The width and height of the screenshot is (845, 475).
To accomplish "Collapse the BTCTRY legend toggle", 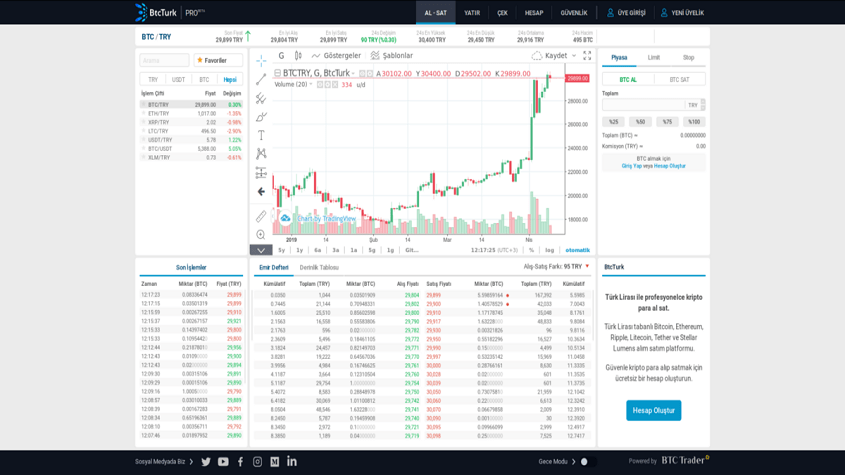I will click(x=277, y=73).
